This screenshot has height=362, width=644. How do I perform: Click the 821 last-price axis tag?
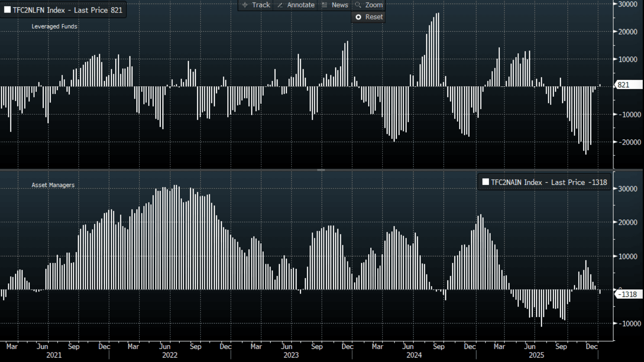(628, 85)
